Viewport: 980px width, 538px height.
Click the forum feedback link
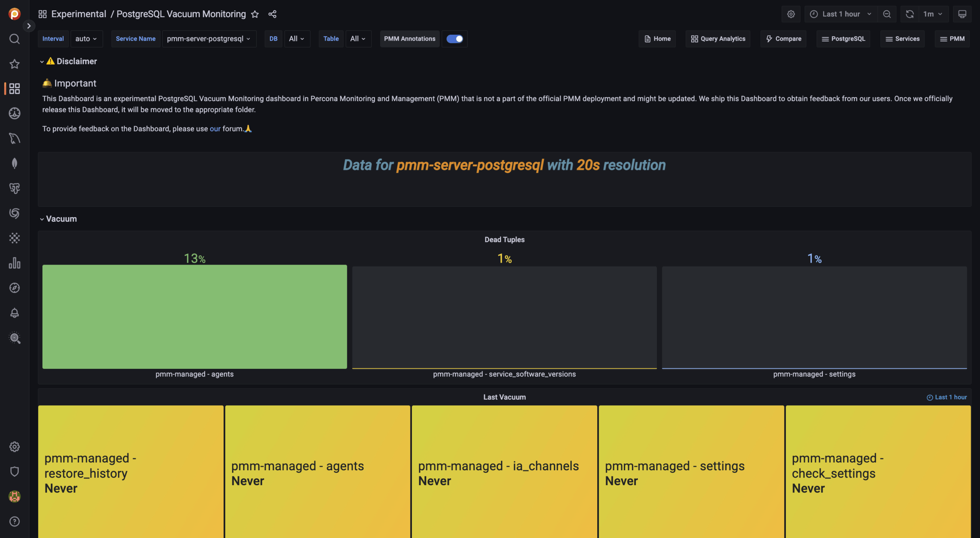pyautogui.click(x=214, y=129)
